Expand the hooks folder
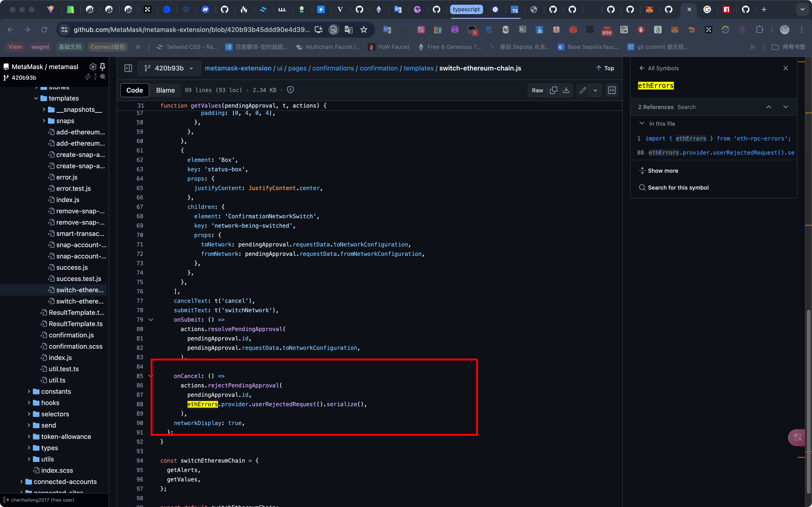812x507 pixels. (29, 403)
